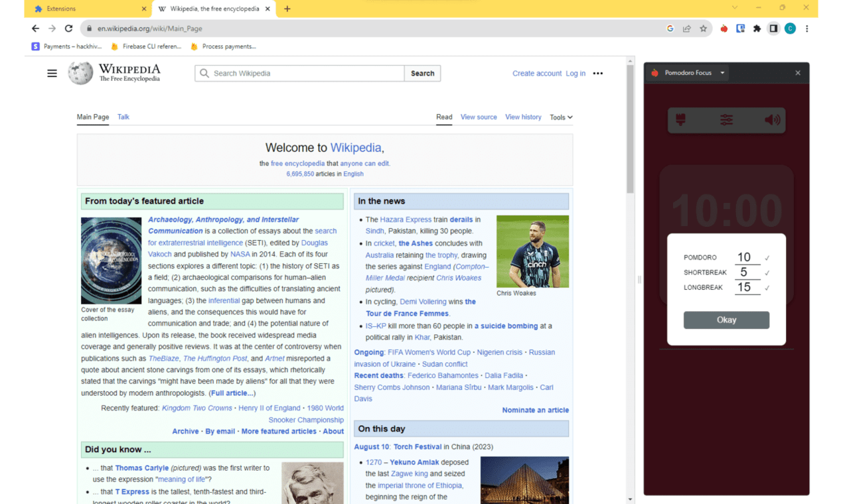
Task: Open the Chris Woakes cricket photo
Action: [532, 251]
